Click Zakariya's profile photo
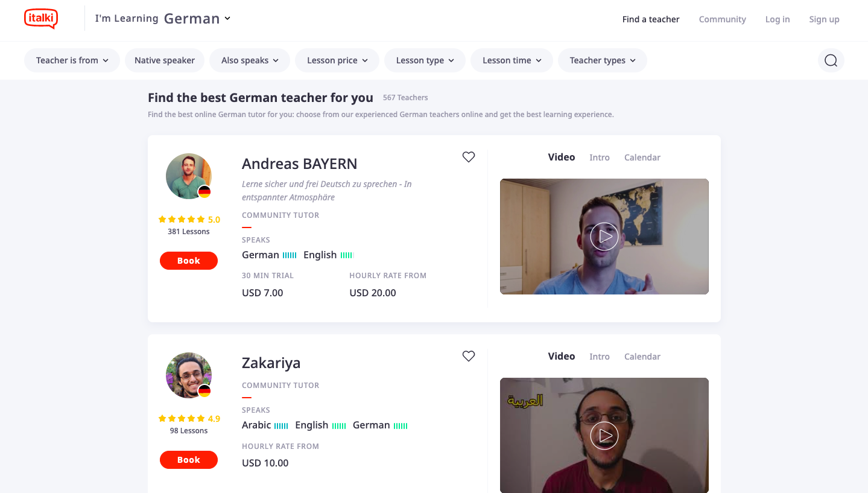The width and height of the screenshot is (868, 493). [189, 375]
